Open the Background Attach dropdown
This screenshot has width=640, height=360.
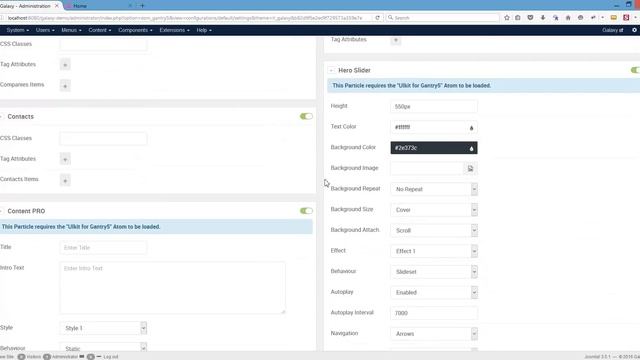434,231
